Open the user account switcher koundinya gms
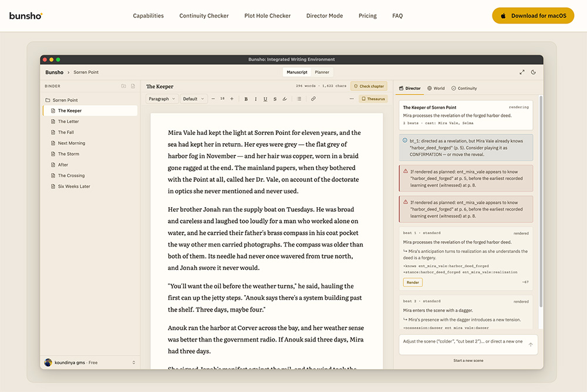The height and width of the screenshot is (392, 587). (x=90, y=363)
